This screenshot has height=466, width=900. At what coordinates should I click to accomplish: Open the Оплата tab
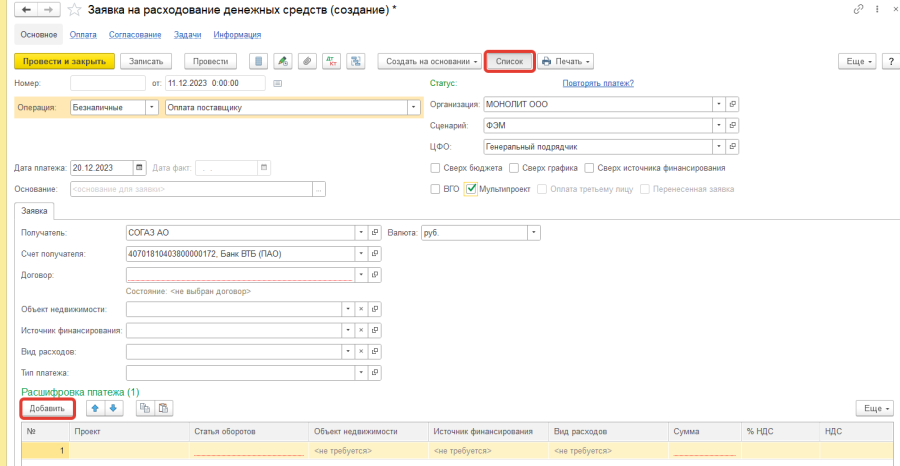[x=82, y=35]
